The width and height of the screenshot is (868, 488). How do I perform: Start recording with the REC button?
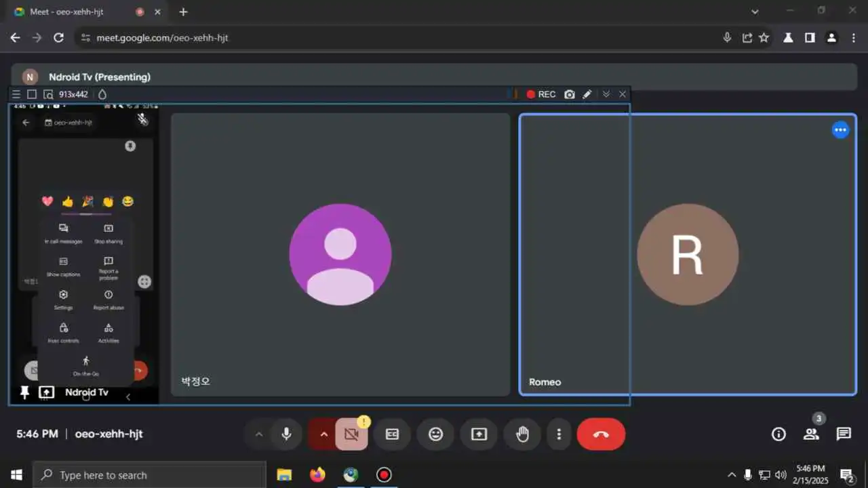coord(541,94)
